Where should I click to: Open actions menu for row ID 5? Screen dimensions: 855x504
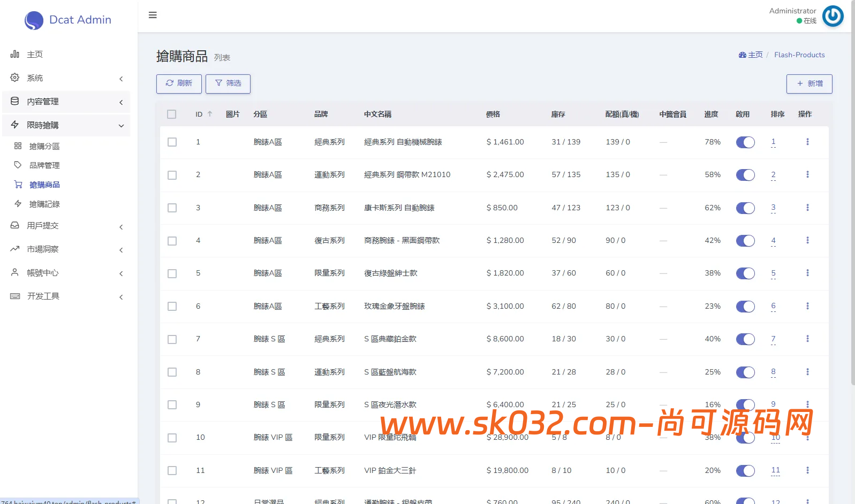(807, 273)
